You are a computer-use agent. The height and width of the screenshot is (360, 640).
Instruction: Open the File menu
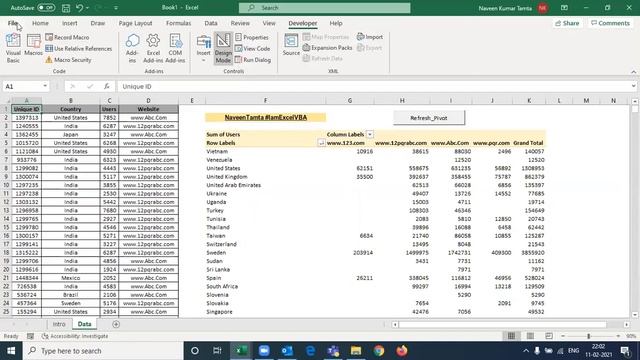[13, 23]
